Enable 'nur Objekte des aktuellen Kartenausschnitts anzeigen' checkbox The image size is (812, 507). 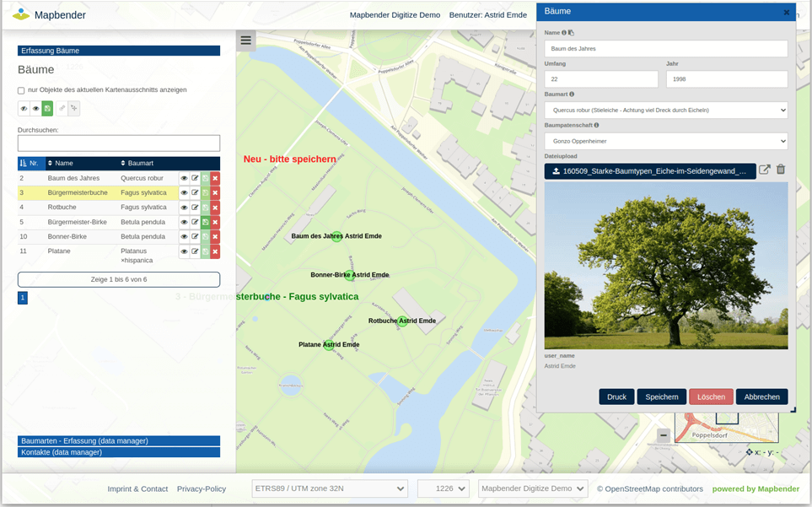[21, 90]
